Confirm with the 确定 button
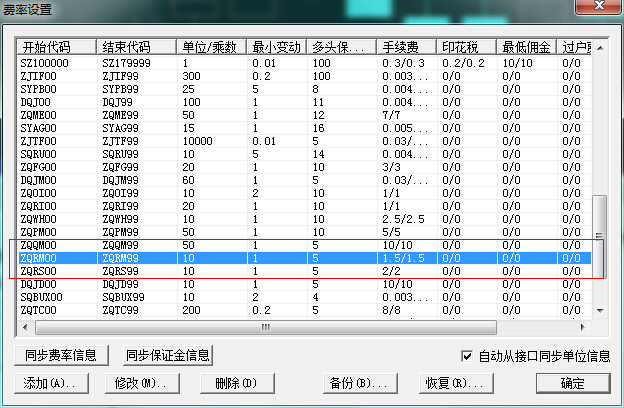This screenshot has height=408, width=624. pos(573,383)
